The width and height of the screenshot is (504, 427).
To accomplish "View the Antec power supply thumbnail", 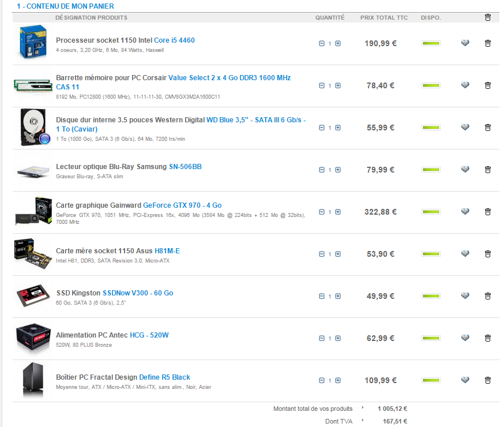I will pyautogui.click(x=33, y=338).
